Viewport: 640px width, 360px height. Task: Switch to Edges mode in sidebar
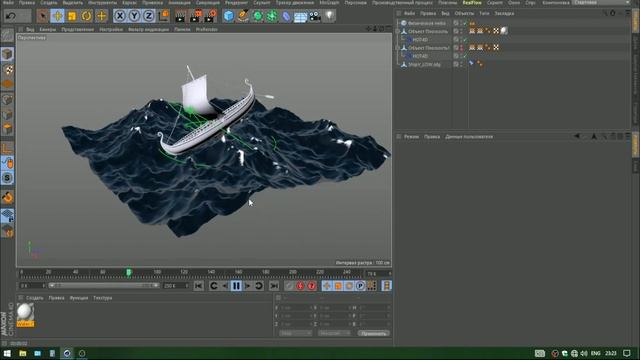(x=7, y=114)
